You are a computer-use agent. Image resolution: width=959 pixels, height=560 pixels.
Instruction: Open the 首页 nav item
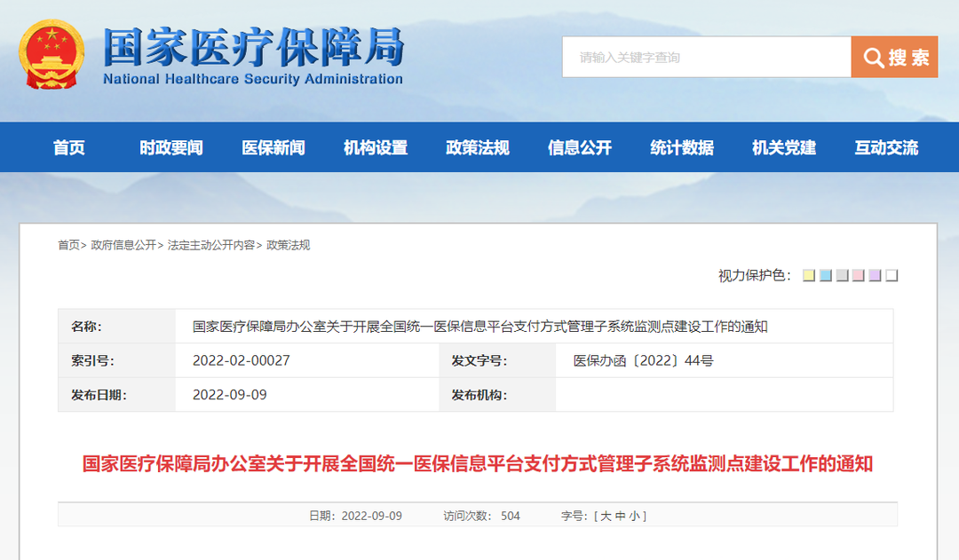[x=69, y=147]
